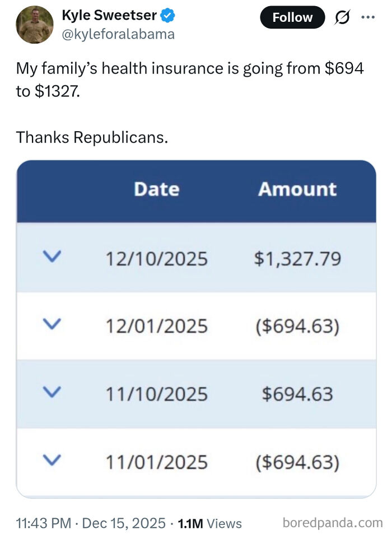Click the Follow button

pos(292,17)
